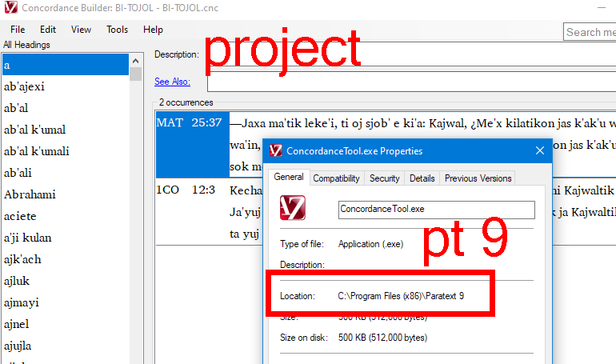
Task: Close the ConcordanceTool.exe Properties dialog
Action: (x=541, y=150)
